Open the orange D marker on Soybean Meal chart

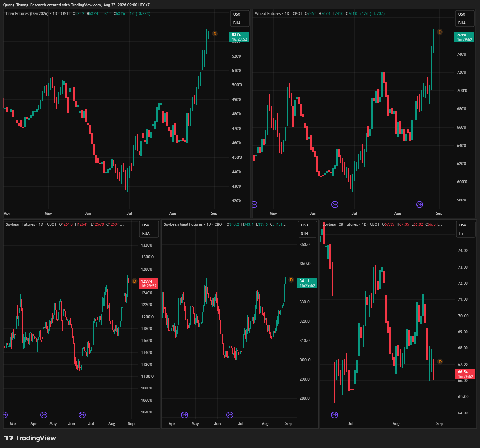point(291,280)
